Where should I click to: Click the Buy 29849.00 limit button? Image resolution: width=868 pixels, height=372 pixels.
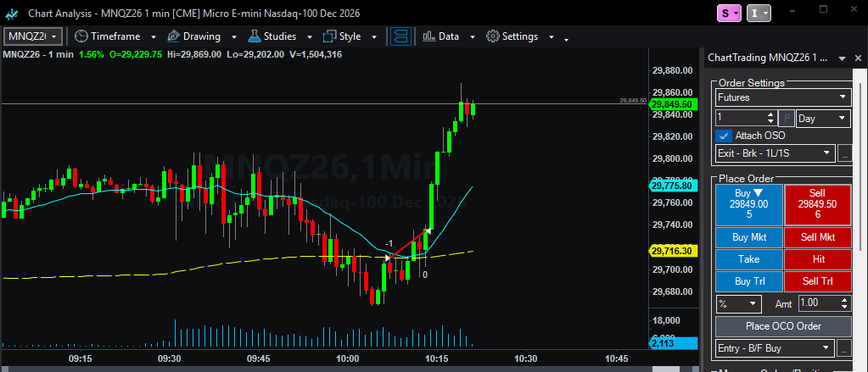[x=749, y=204]
